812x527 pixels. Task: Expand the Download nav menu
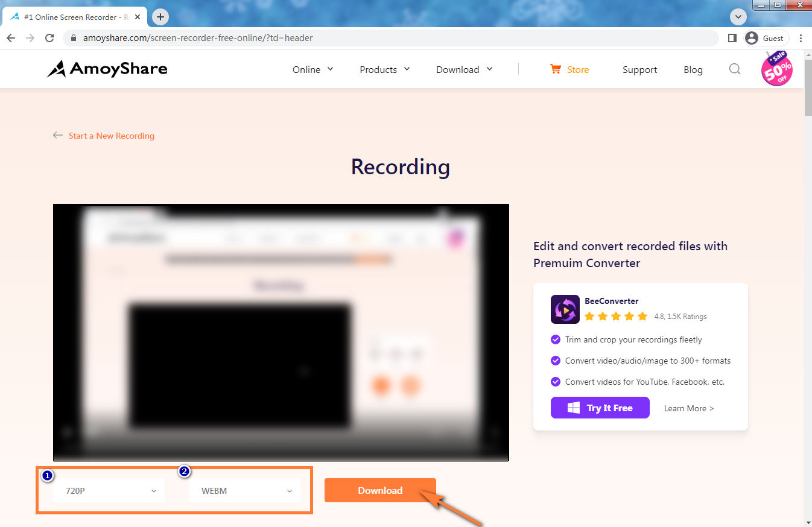(x=465, y=69)
